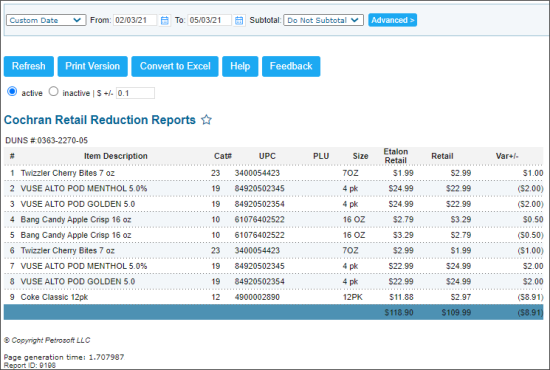
Task: Open the Help button
Action: [x=240, y=66]
